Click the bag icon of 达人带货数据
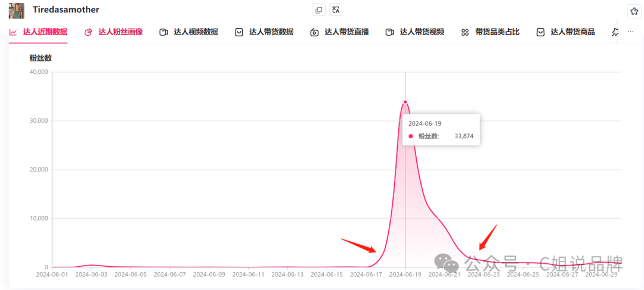Viewport: 644px width, 290px height. coord(239,32)
